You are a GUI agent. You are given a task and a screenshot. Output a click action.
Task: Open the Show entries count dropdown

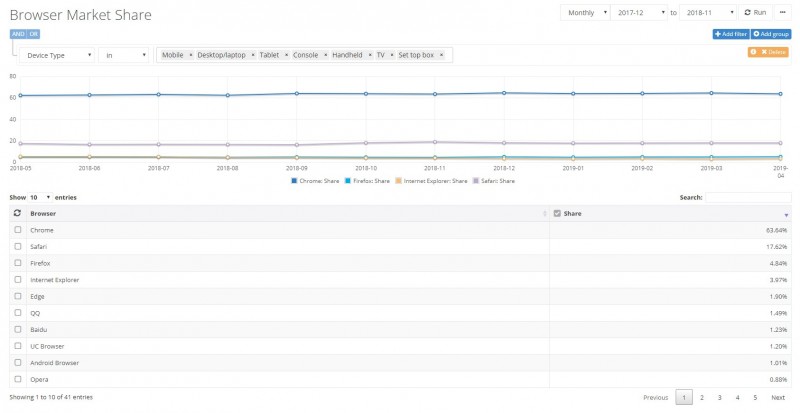(40, 197)
